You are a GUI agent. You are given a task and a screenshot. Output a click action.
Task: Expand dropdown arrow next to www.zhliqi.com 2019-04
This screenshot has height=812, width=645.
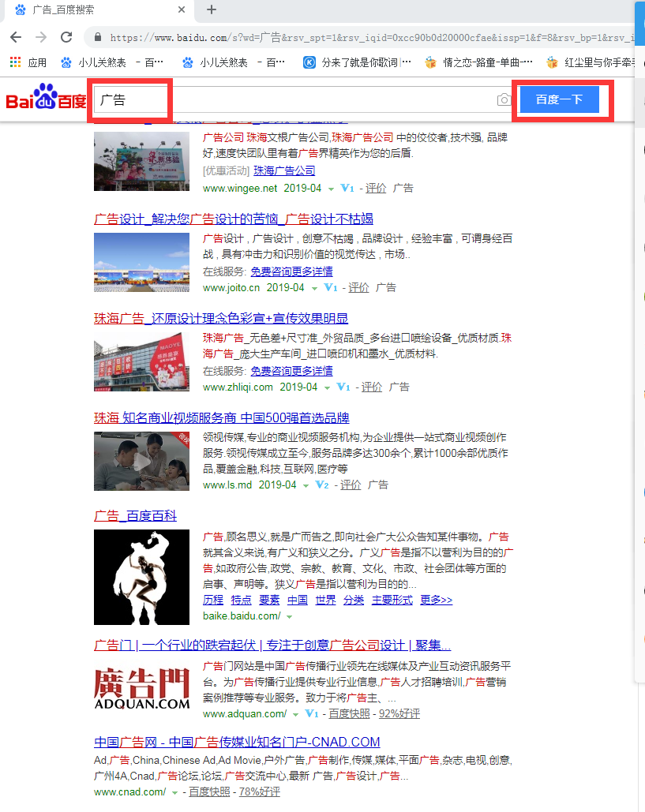[327, 388]
